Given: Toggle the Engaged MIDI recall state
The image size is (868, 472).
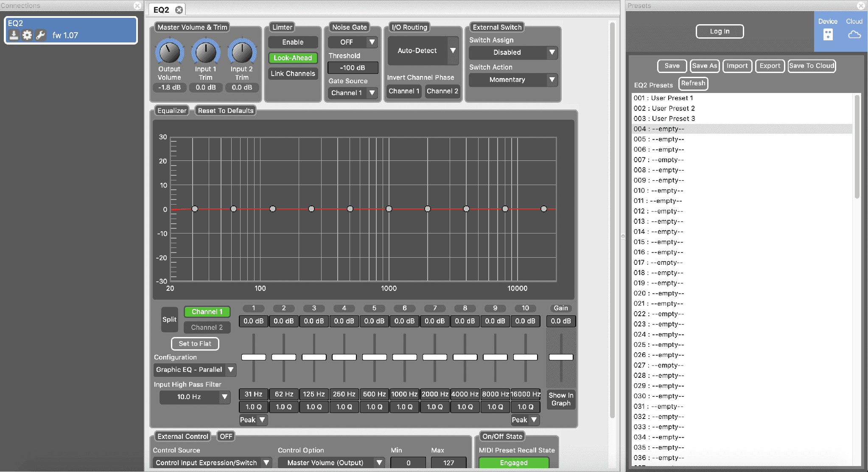Looking at the screenshot, I should tap(514, 463).
